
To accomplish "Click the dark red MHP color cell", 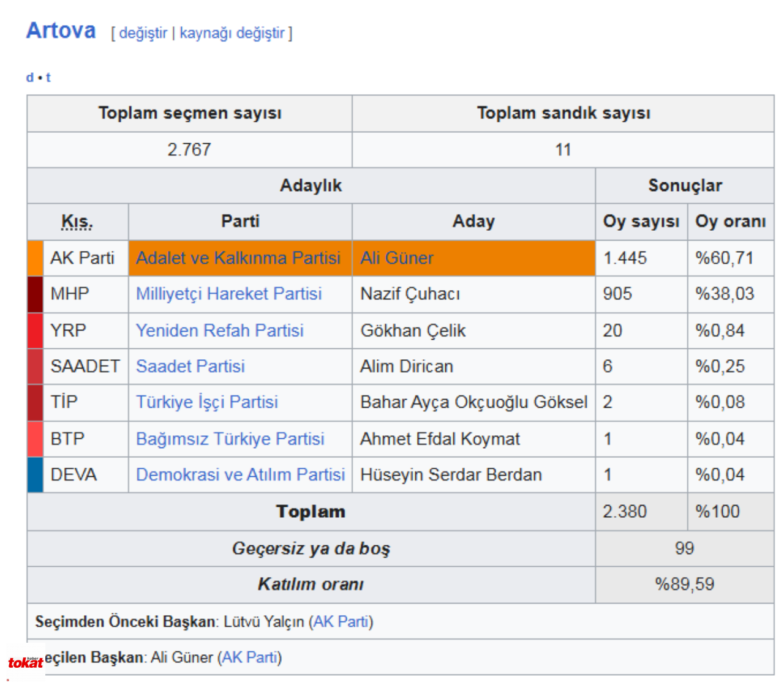I will coord(35,294).
